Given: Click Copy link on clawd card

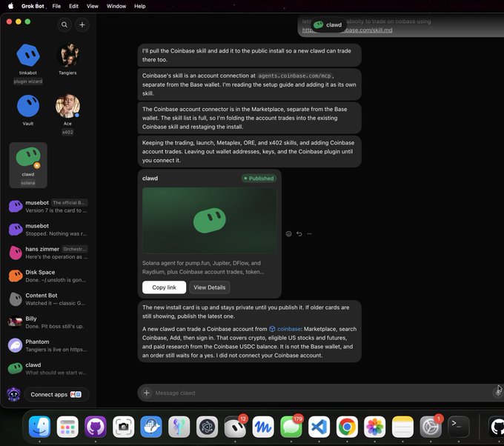Looking at the screenshot, I should pos(164,287).
